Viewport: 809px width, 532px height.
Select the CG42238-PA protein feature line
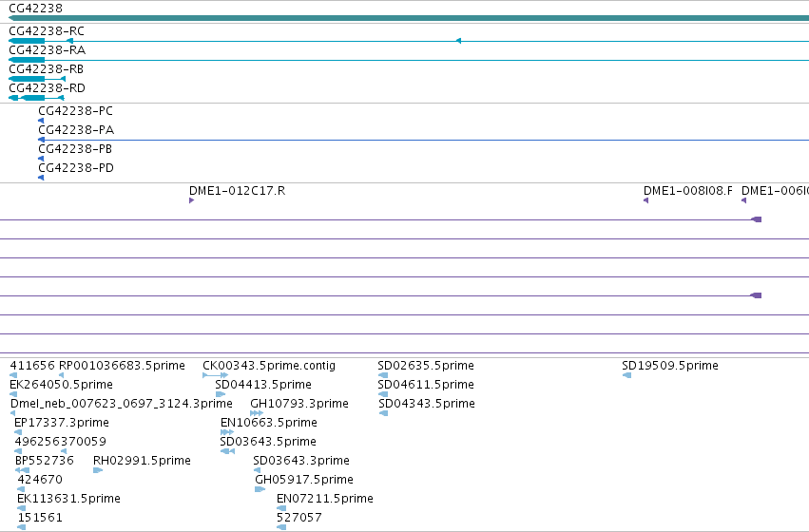coord(424,140)
